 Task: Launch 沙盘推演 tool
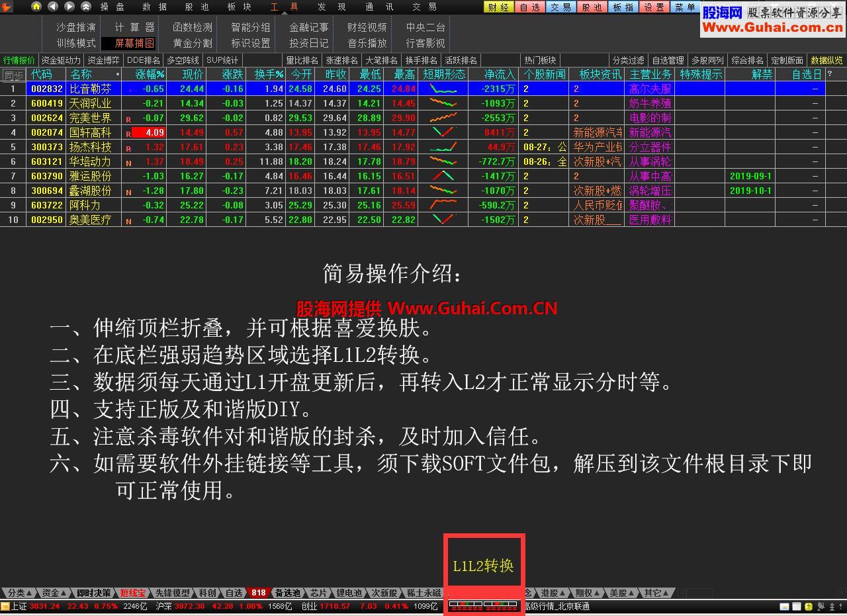(x=76, y=27)
